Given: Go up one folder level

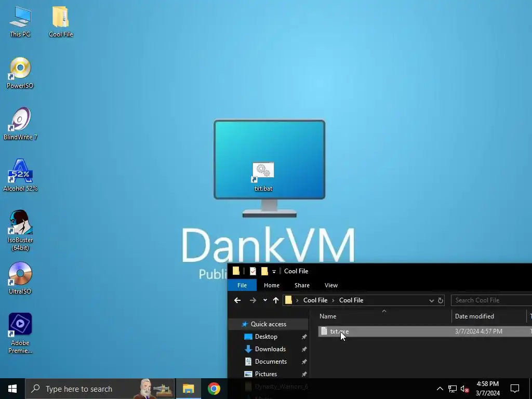Looking at the screenshot, I should click(x=276, y=300).
